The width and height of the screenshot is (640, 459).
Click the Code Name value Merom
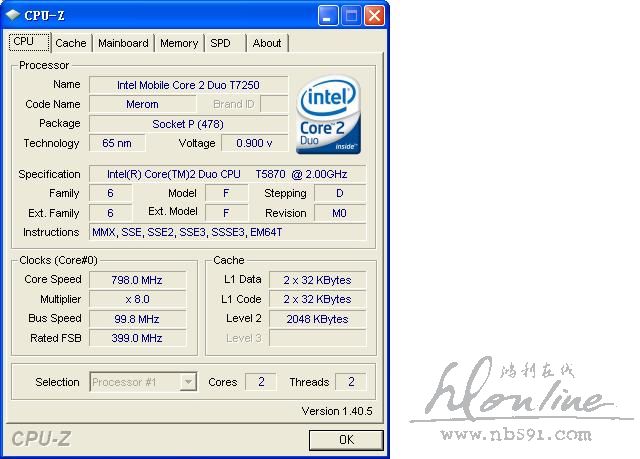tap(142, 104)
